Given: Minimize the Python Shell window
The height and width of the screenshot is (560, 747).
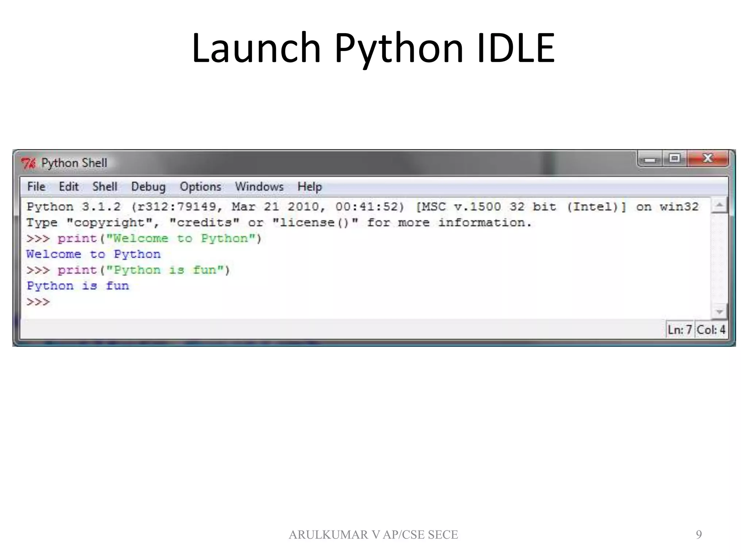Looking at the screenshot, I should click(x=650, y=159).
